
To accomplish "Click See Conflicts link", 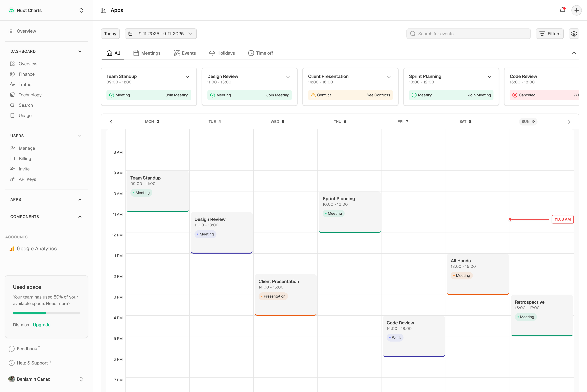I will coord(378,95).
